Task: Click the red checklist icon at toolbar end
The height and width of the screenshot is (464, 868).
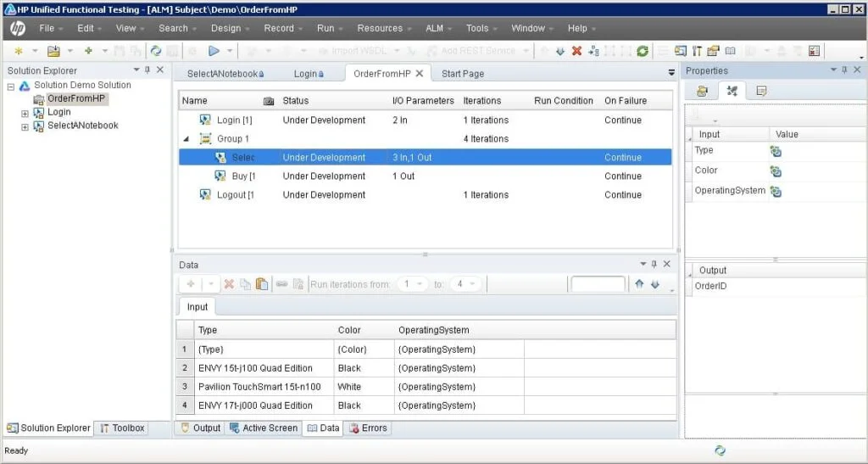Action: click(x=815, y=51)
